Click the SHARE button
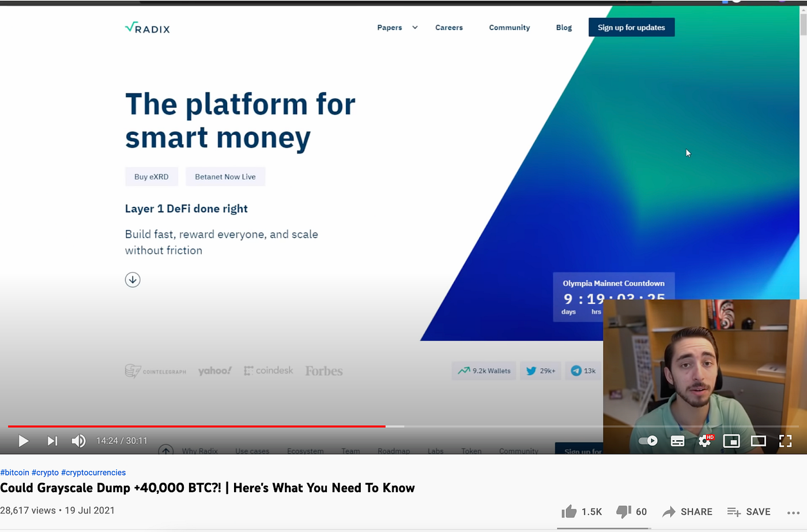This screenshot has width=807, height=532. [687, 512]
